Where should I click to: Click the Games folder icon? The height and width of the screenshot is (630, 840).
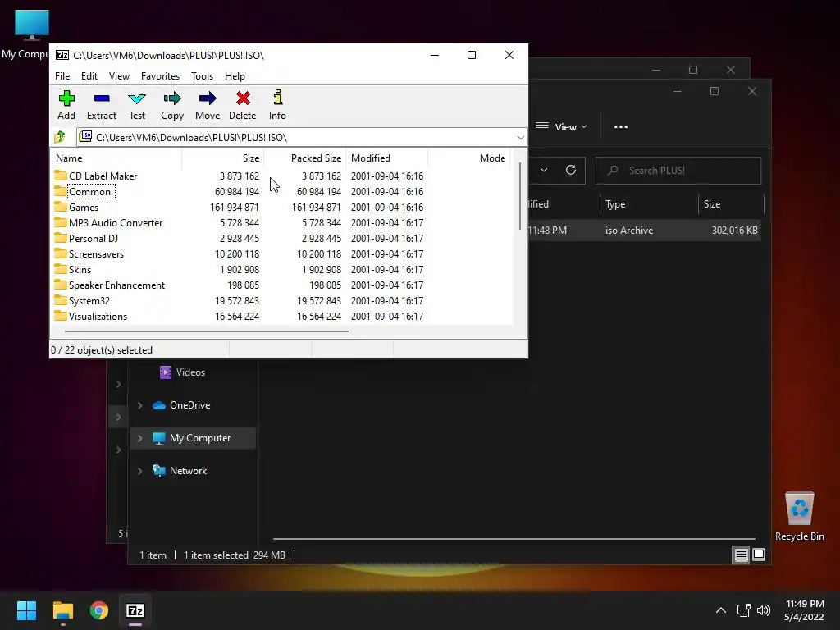click(61, 207)
